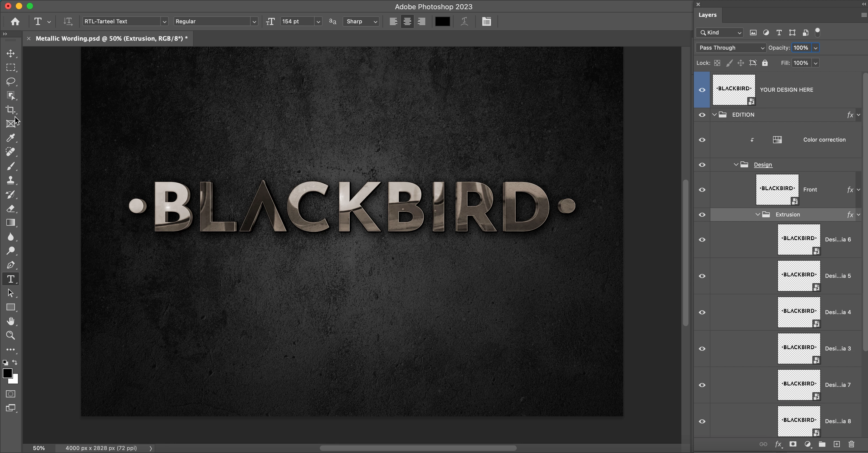This screenshot has height=453, width=868.
Task: Delete layer using trash icon
Action: point(851,444)
